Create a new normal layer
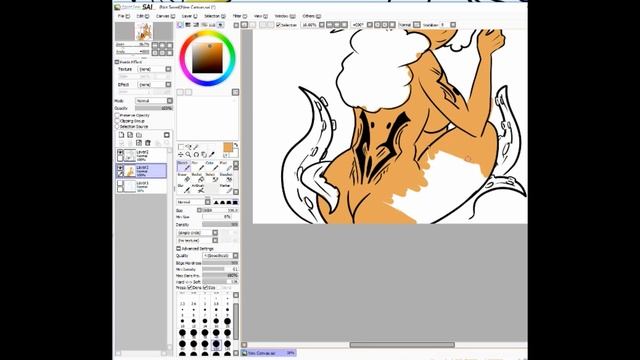 point(121,135)
